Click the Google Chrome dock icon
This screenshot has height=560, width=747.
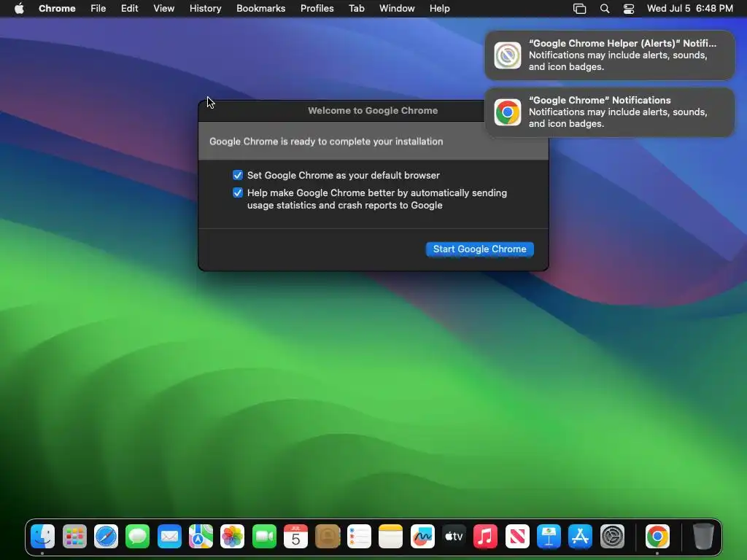(657, 537)
